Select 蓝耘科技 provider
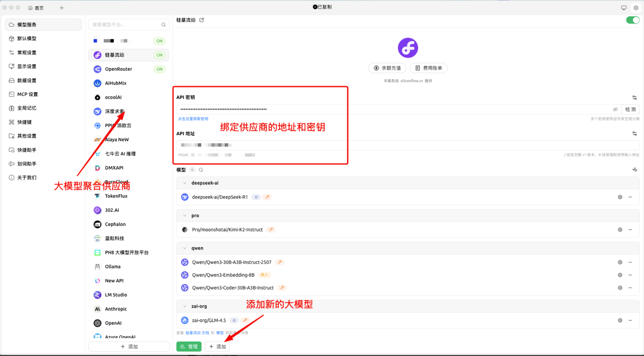The image size is (644, 356). pos(129,238)
